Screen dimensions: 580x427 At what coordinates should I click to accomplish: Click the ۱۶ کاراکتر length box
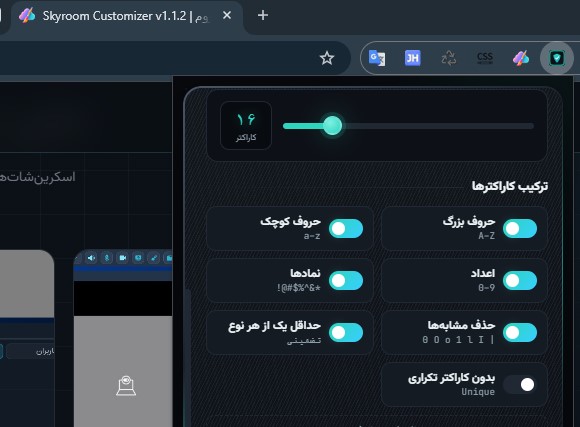(x=246, y=125)
